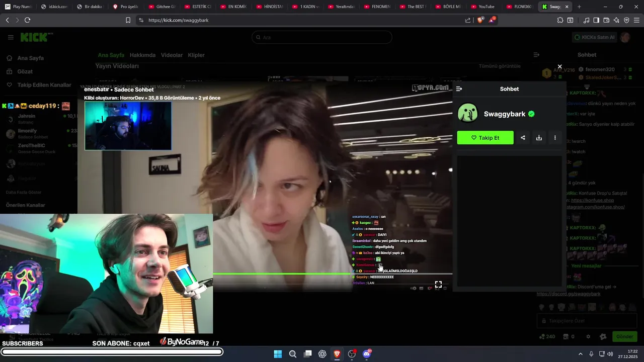Open the Swaggybark channel name link
The image size is (644, 362).
pos(505,114)
